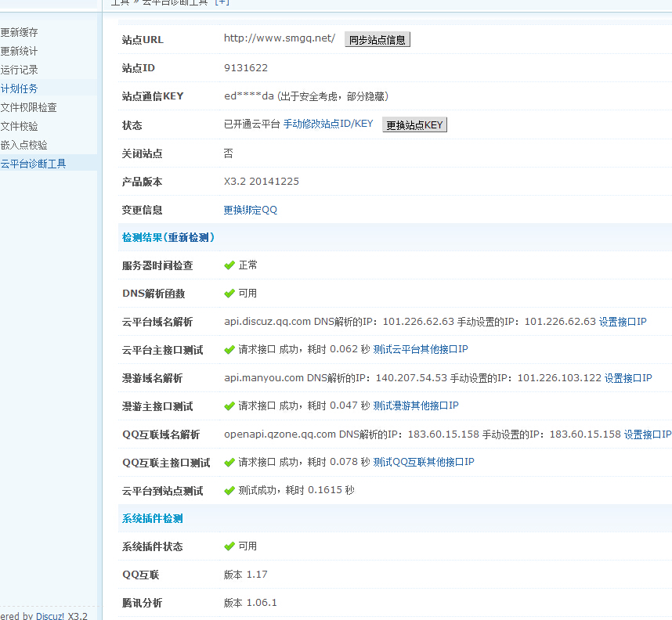
Task: Select 计划任务 from the left menu
Action: [20, 88]
